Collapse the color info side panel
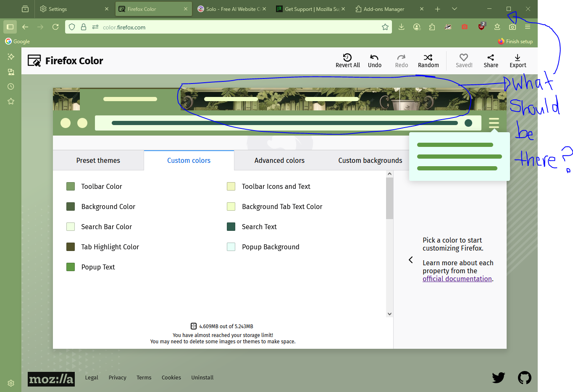The width and height of the screenshot is (573, 392). click(411, 260)
